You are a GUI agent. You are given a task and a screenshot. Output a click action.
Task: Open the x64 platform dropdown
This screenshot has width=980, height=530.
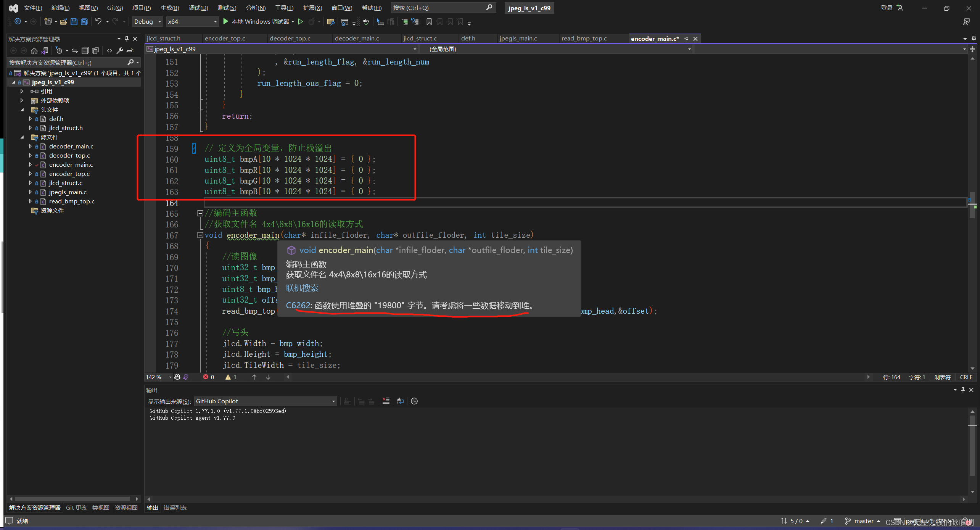[192, 22]
